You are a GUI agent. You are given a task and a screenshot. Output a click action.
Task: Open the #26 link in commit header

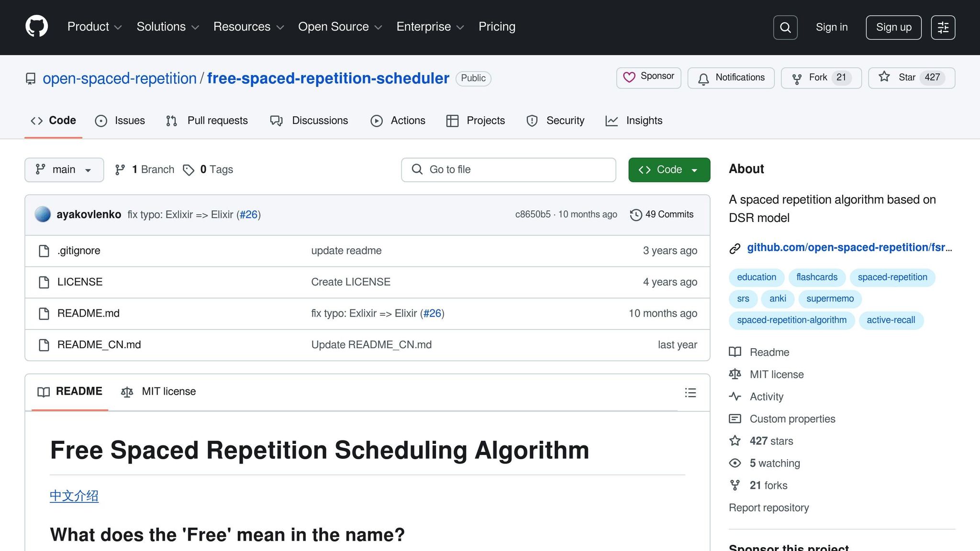click(248, 215)
